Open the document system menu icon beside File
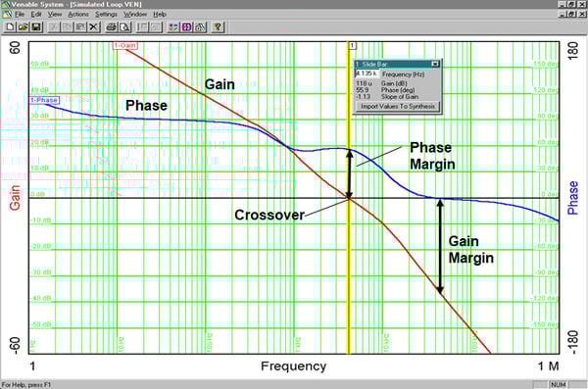This screenshot has height=389, width=588. point(7,15)
